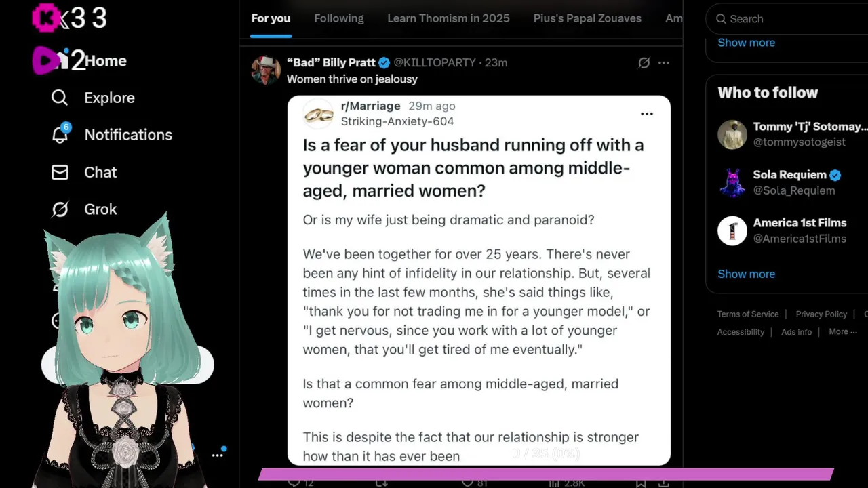This screenshot has height=488, width=868.
Task: Open the Terms of Service link
Action: pos(748,314)
